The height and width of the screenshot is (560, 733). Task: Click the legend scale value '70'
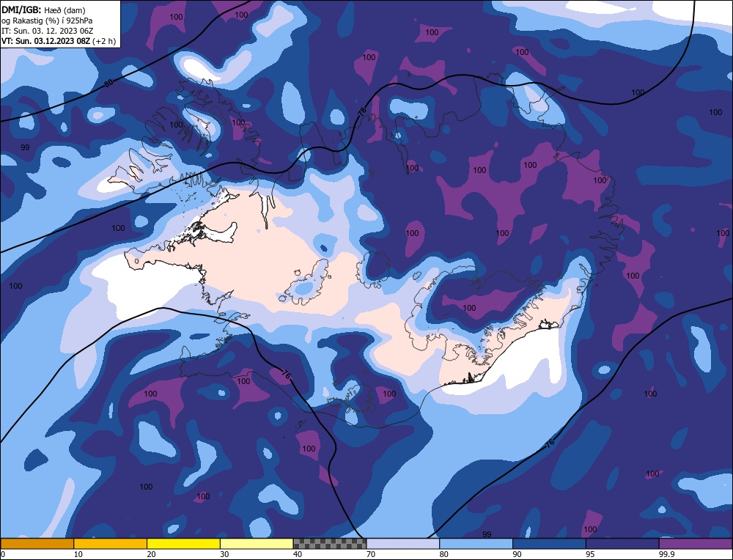tap(371, 554)
